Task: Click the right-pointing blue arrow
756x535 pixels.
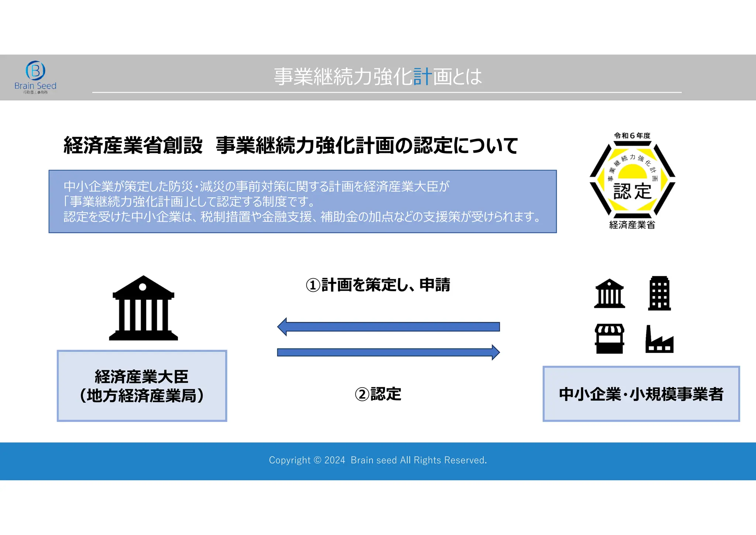Action: coord(388,352)
